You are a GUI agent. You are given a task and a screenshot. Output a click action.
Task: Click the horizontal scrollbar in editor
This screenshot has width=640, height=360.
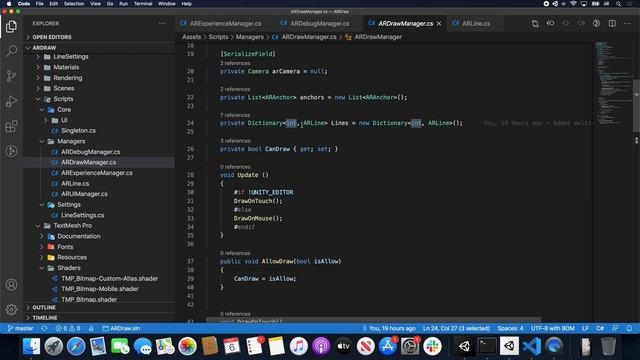pyautogui.click(x=373, y=320)
